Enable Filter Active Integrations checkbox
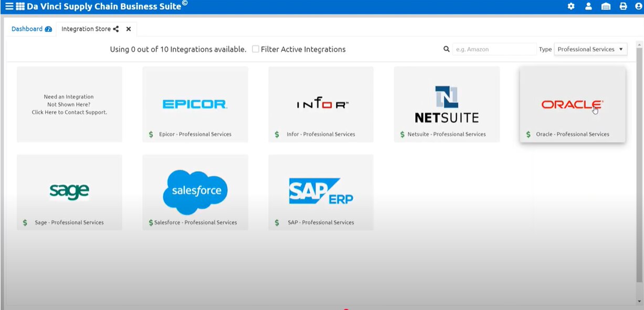 tap(256, 49)
